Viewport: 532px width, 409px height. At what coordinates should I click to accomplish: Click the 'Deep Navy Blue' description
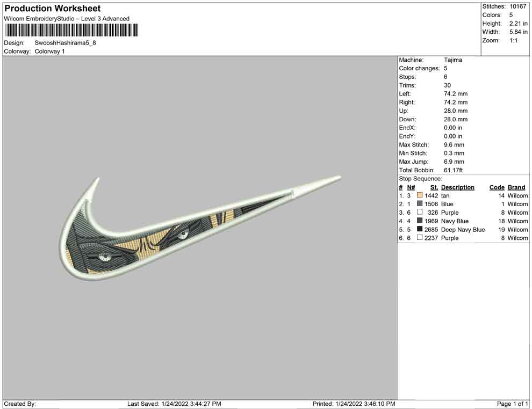[463, 229]
